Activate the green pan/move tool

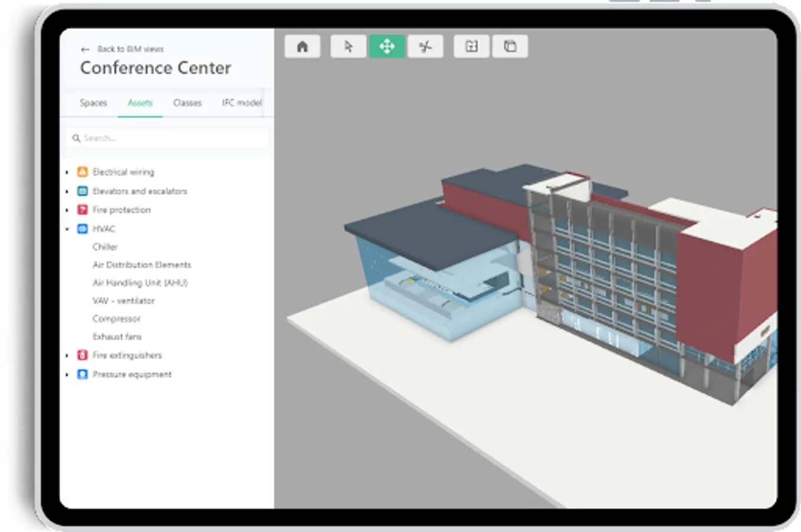[387, 46]
